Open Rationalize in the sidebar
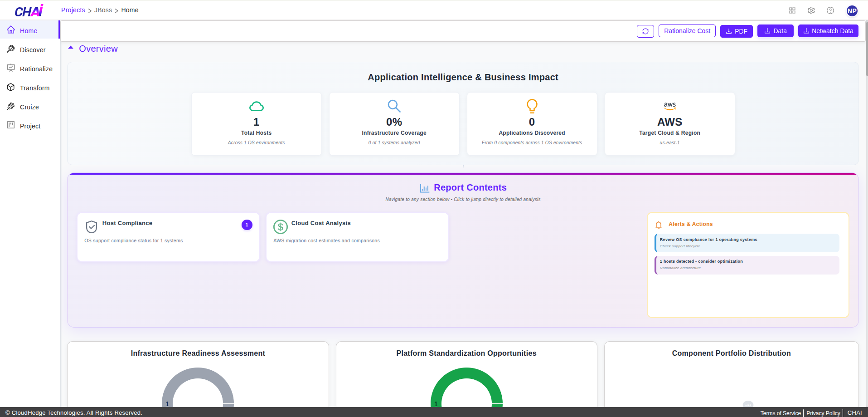Viewport: 868px width, 417px height. 36,69
